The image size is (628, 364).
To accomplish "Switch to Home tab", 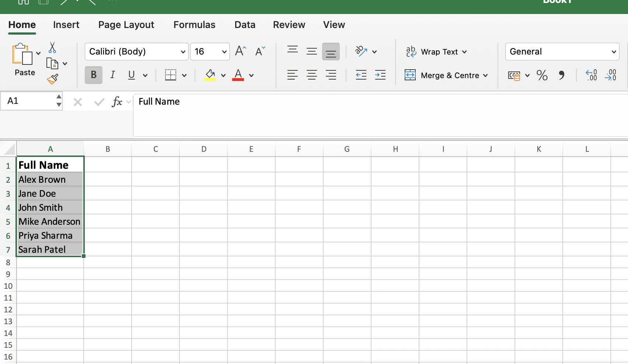I will [22, 25].
